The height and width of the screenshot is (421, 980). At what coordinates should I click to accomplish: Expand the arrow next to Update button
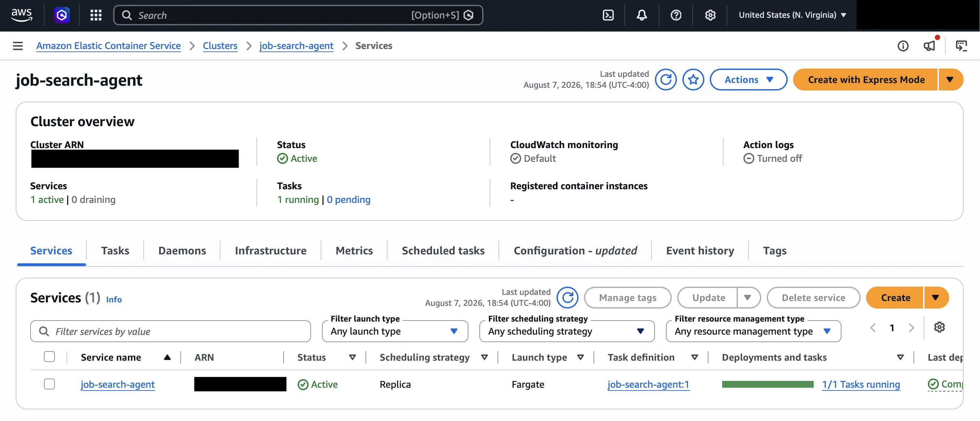click(x=748, y=297)
